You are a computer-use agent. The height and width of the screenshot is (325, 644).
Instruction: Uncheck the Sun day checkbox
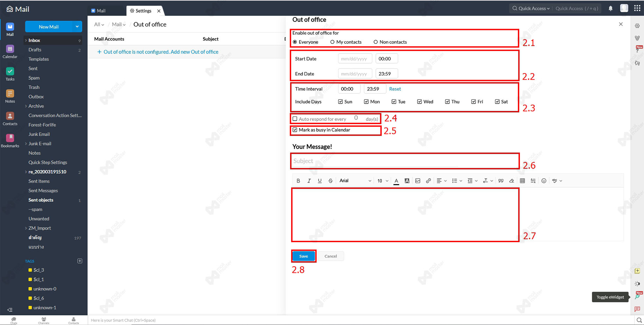point(341,102)
